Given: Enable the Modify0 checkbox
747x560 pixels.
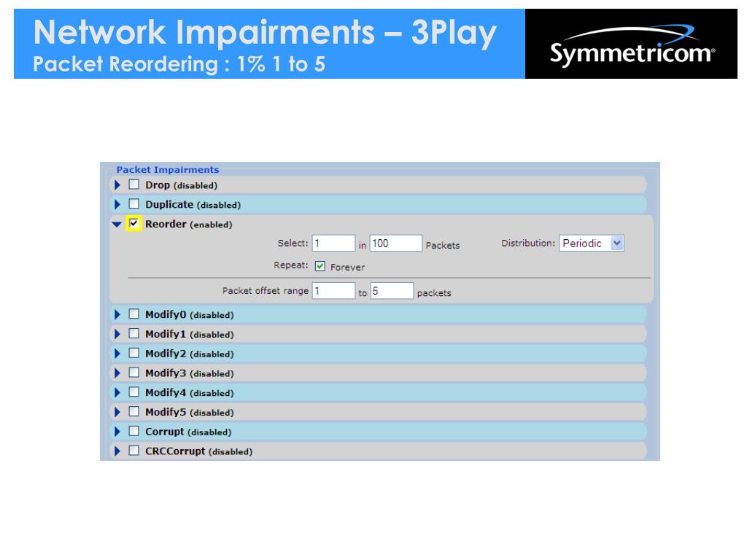Looking at the screenshot, I should 134,314.
